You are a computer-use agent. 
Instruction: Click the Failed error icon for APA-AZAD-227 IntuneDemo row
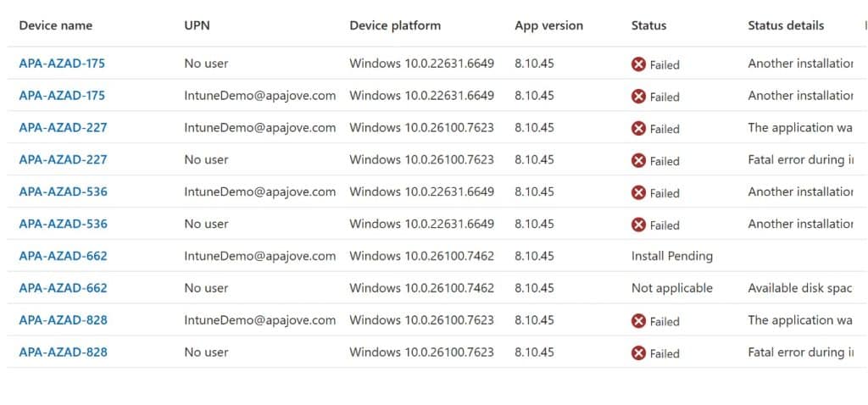(x=638, y=129)
